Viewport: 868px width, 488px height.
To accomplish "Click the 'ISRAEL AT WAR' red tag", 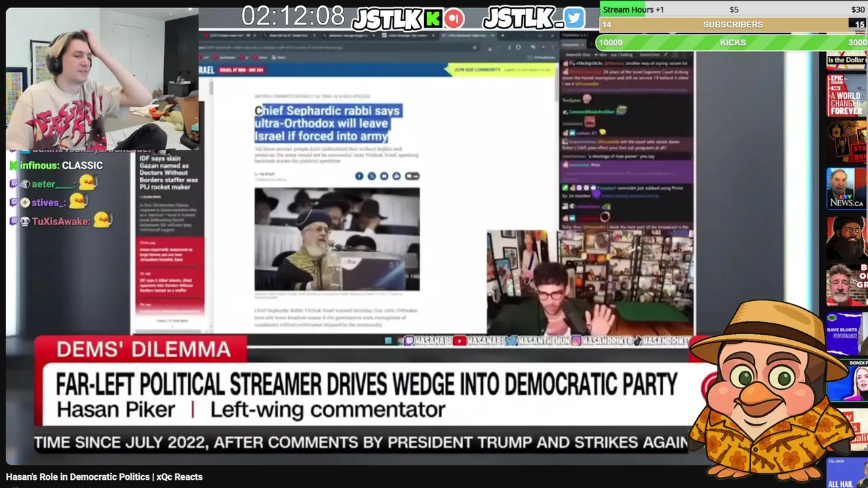I will coord(242,70).
